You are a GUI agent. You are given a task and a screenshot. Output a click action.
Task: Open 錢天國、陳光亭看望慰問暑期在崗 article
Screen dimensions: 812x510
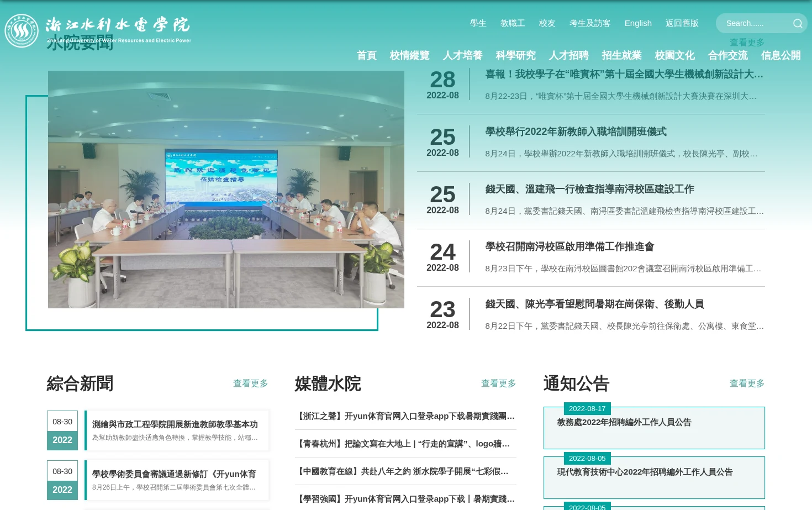594,304
